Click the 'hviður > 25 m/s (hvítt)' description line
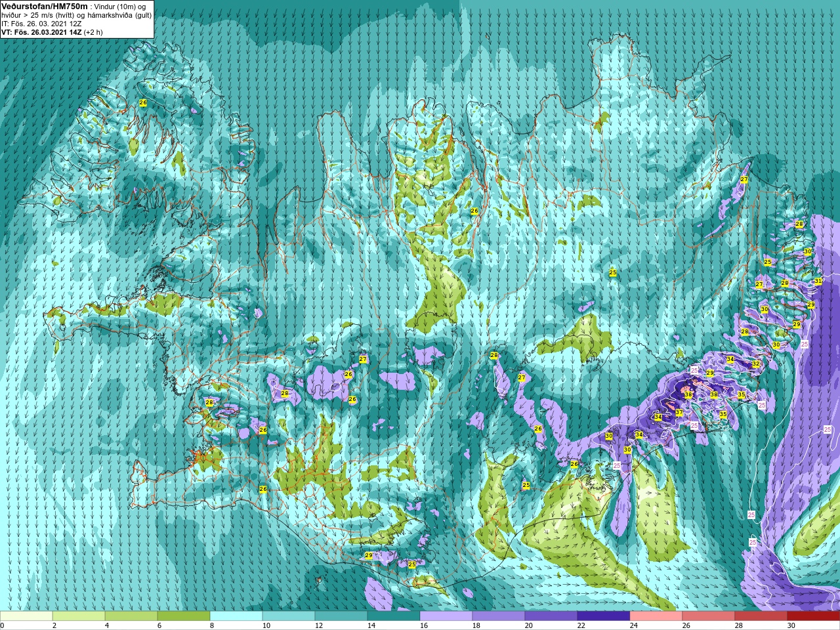The image size is (840, 630). pyautogui.click(x=76, y=15)
